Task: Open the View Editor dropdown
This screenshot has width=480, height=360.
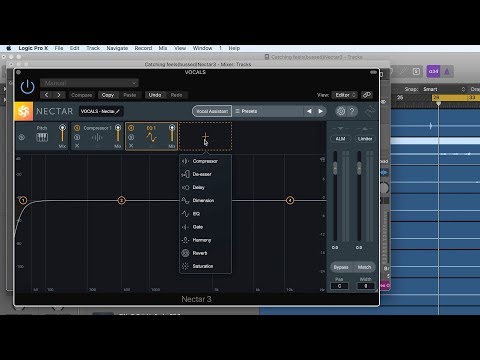Action: coord(345,95)
